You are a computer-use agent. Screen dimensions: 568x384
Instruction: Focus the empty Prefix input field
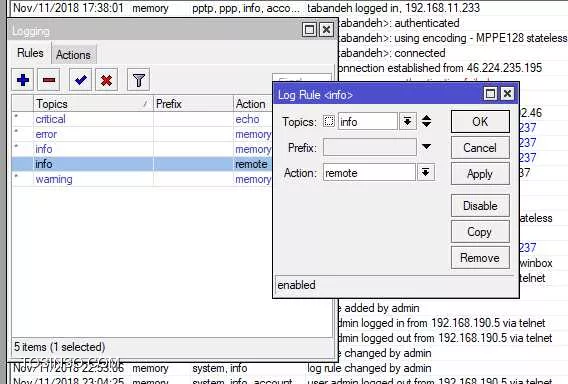[369, 147]
